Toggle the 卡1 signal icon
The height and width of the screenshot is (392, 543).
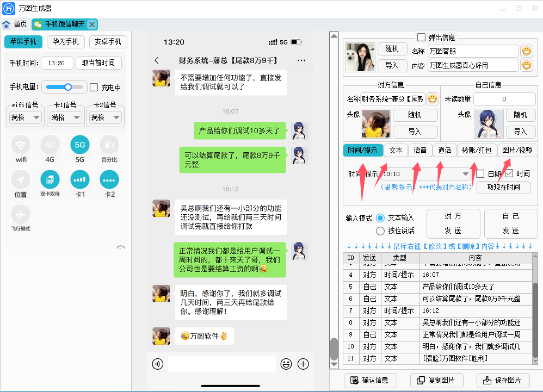(79, 179)
